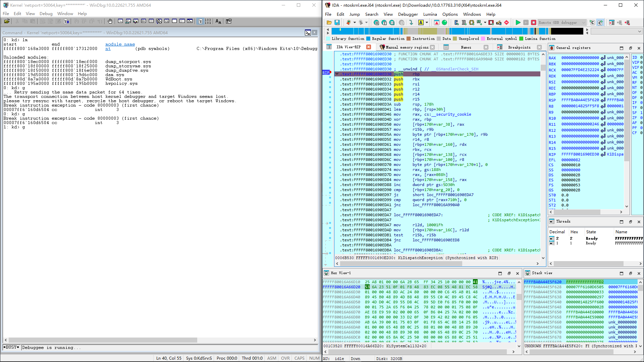This screenshot has width=644, height=362.
Task: Click the nt module link
Action: (108, 49)
